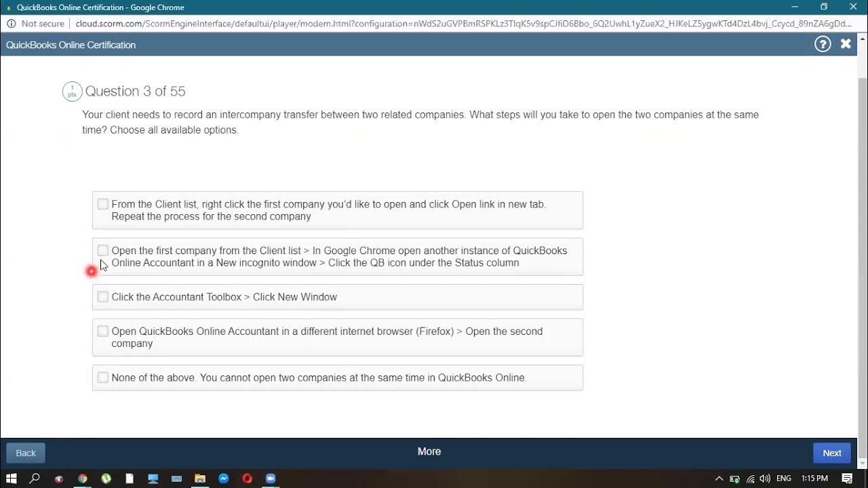Open the red eye app in taskbar
Image resolution: width=868 pixels, height=488 pixels.
pos(59,479)
